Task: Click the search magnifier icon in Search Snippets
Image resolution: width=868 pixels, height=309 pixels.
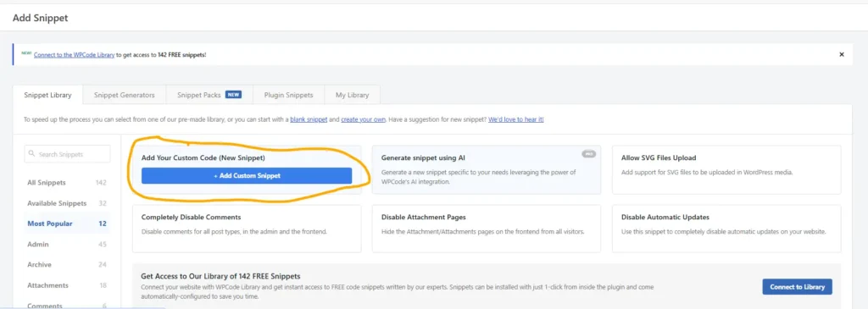Action: click(x=31, y=154)
